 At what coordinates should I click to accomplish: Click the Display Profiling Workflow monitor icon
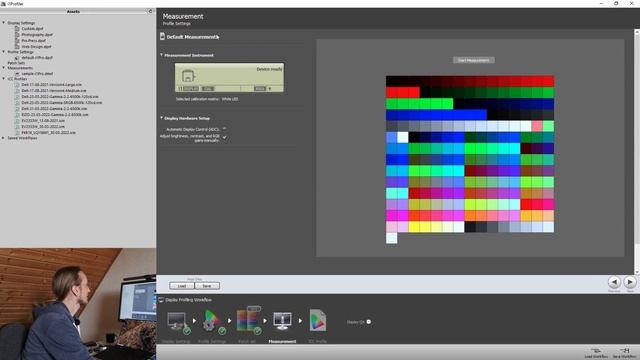coord(161,300)
